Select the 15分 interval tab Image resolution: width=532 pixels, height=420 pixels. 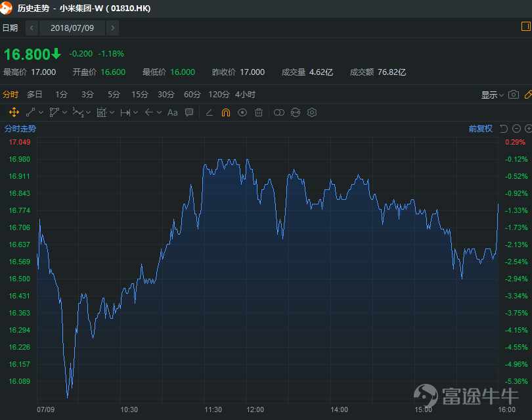click(140, 95)
